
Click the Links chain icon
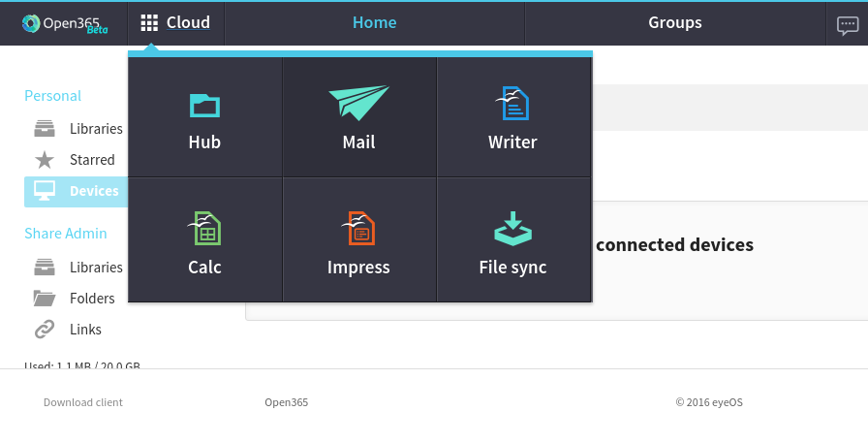[45, 329]
